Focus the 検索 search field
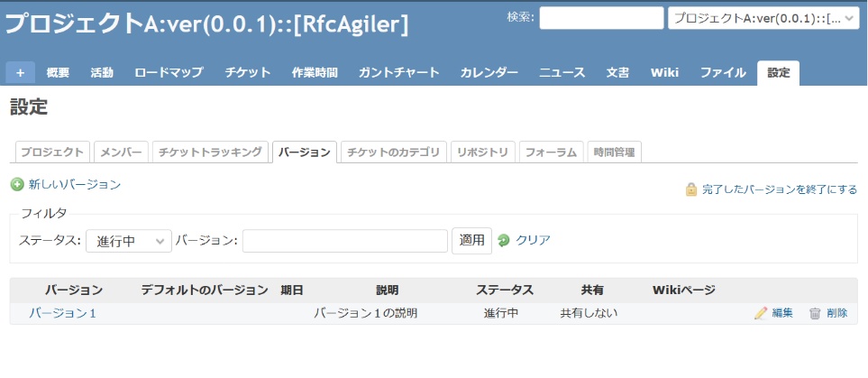This screenshot has height=378, width=868. [x=601, y=18]
